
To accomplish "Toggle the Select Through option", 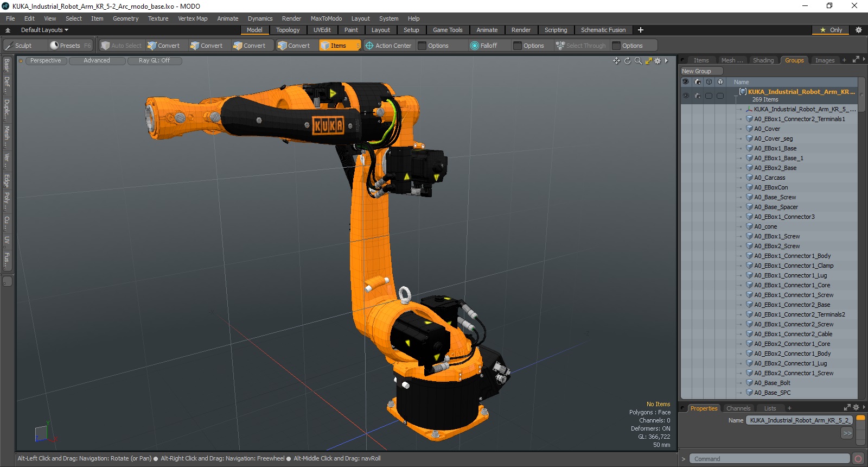I will click(581, 46).
